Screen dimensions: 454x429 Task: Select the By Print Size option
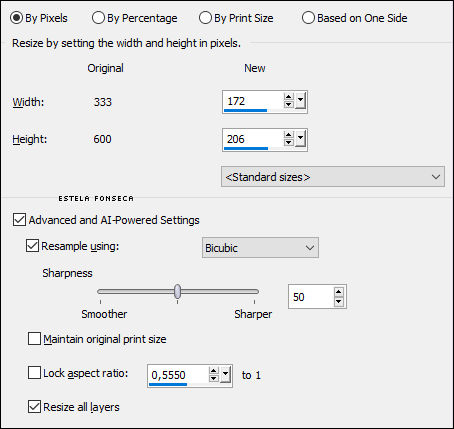(x=236, y=18)
